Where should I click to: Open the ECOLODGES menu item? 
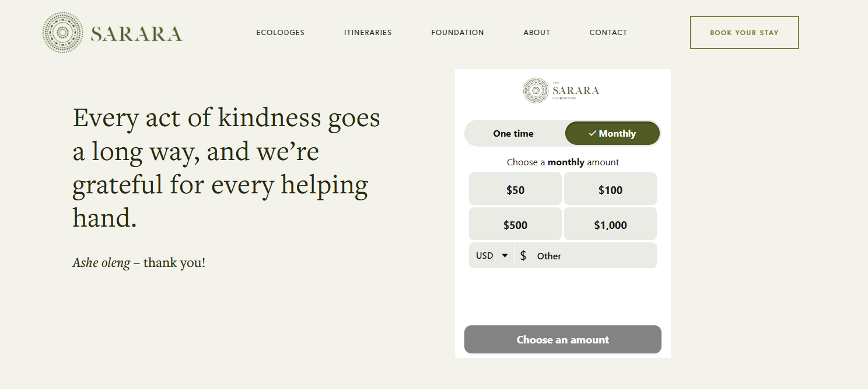pyautogui.click(x=281, y=33)
